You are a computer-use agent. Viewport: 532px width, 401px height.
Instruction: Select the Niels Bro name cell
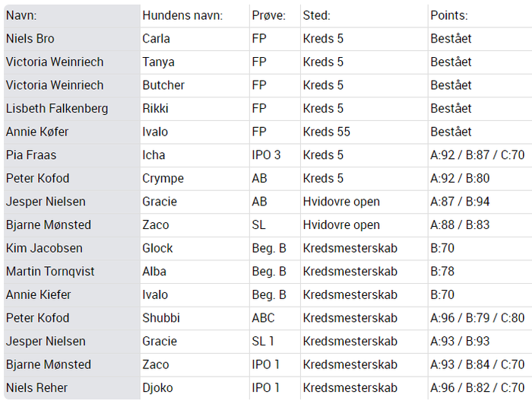pyautogui.click(x=72, y=39)
